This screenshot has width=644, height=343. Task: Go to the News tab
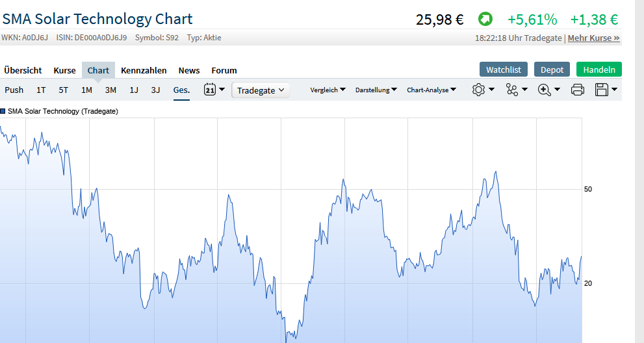189,70
